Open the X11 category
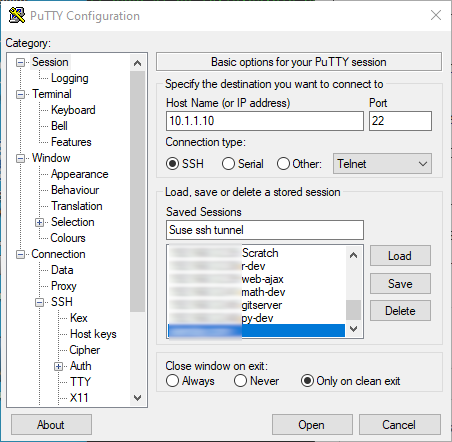 [x=79, y=398]
